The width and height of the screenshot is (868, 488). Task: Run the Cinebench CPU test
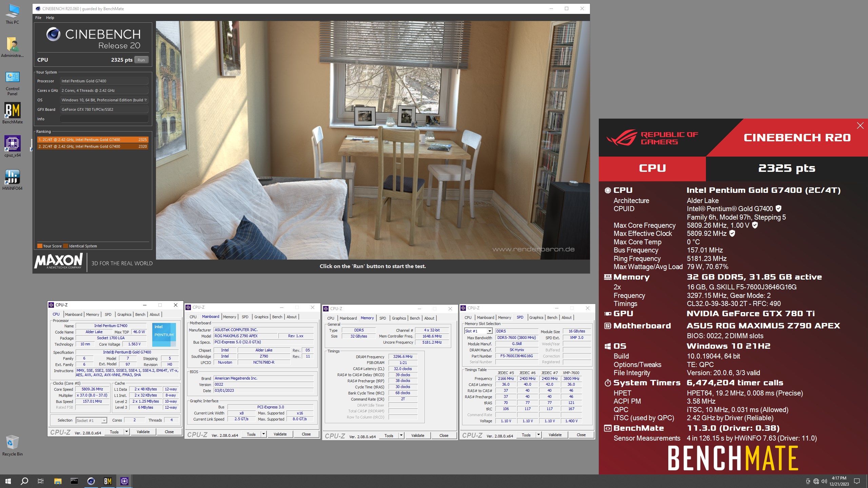(141, 60)
